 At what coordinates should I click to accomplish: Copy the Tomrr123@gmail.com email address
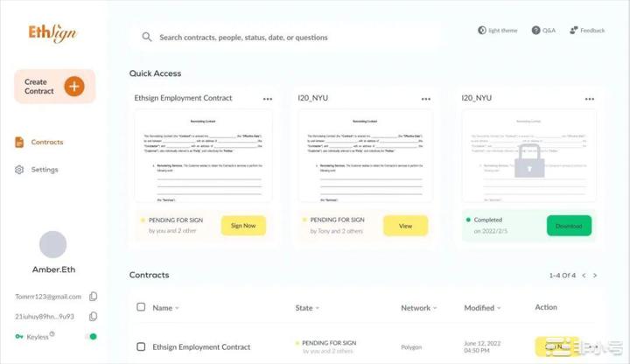coord(94,297)
